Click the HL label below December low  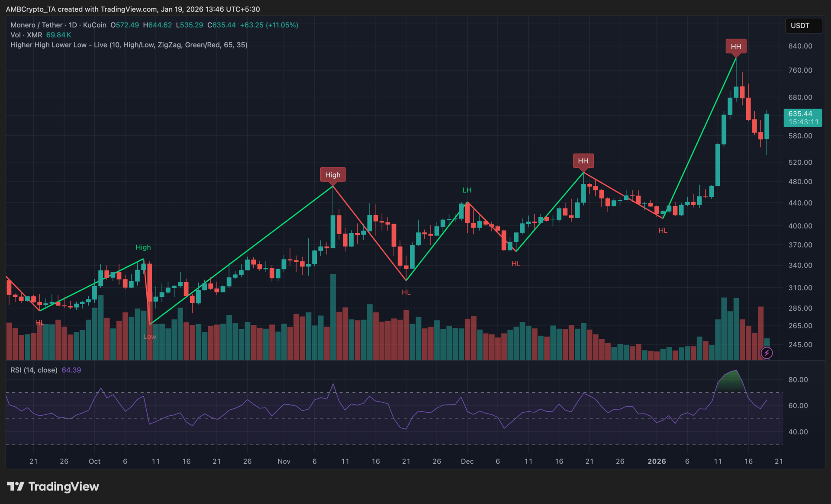tap(515, 264)
